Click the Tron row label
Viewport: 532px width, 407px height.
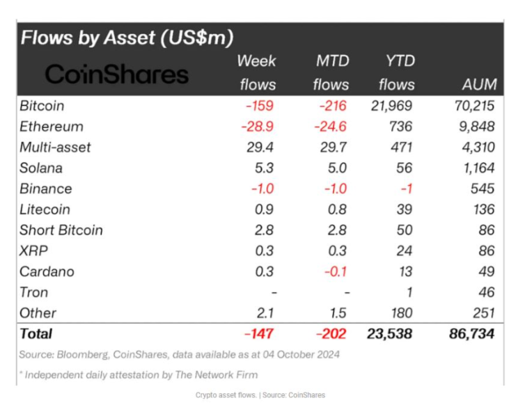(34, 292)
